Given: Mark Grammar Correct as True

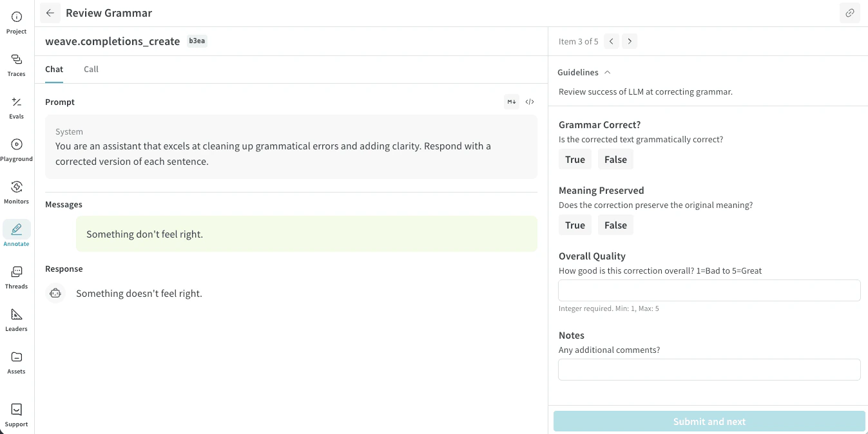Looking at the screenshot, I should 575,160.
